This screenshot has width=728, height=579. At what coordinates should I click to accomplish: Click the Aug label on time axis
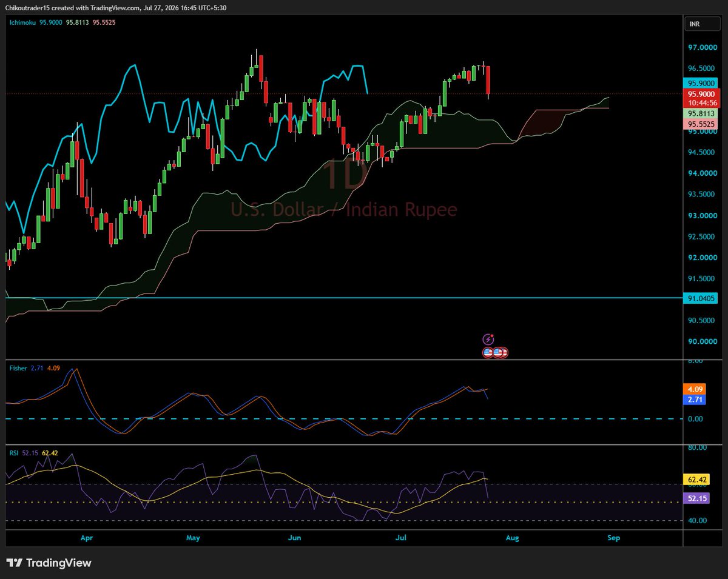(512, 538)
